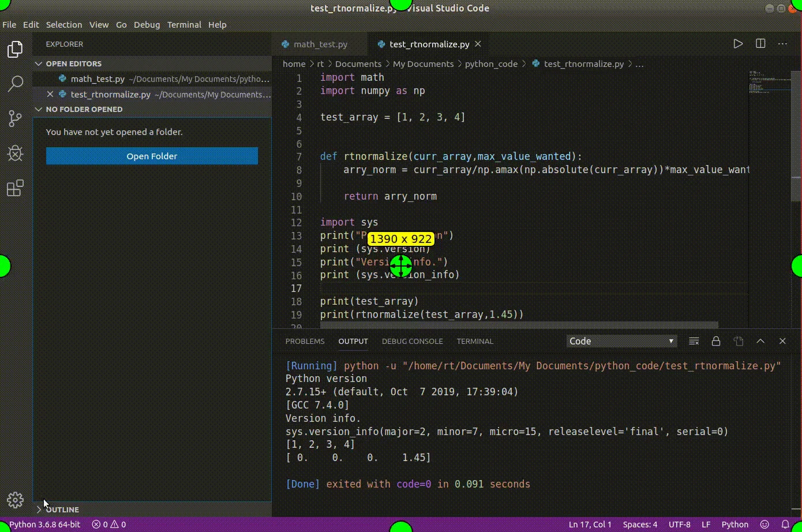Switch to the Output panel tab

point(353,341)
